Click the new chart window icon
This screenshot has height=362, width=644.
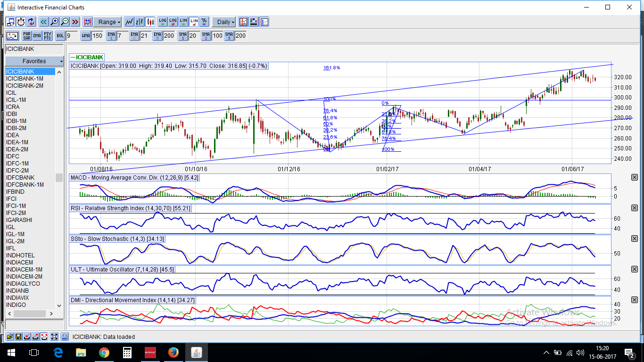point(10,22)
